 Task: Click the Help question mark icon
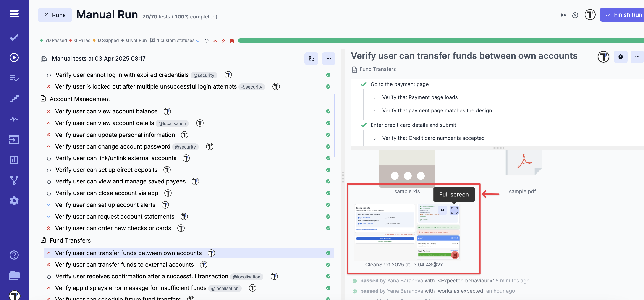[14, 255]
